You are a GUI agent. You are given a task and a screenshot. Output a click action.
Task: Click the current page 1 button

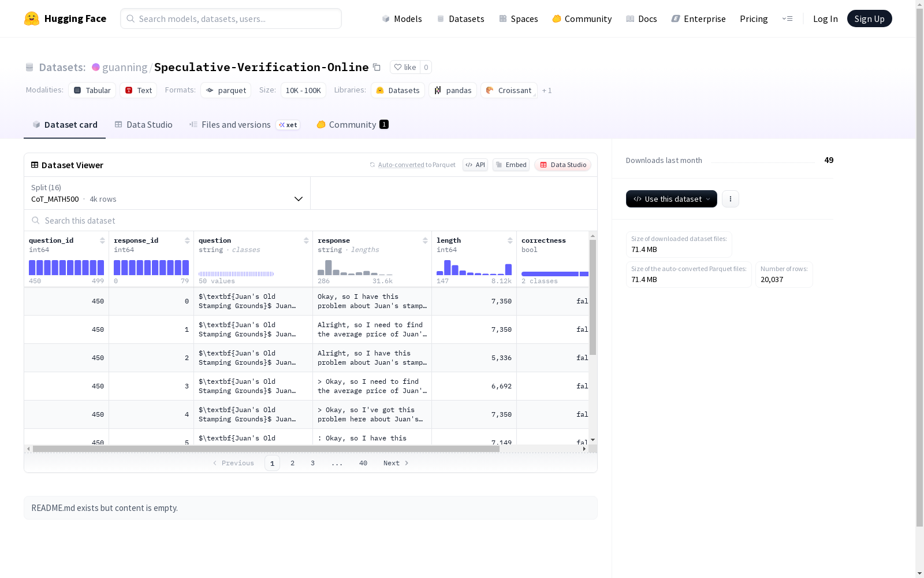tap(273, 463)
